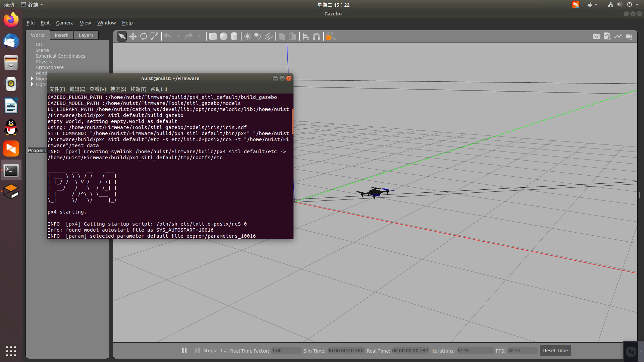Open Firefox from the dock
Screen dimensions: 644x362
click(x=11, y=20)
